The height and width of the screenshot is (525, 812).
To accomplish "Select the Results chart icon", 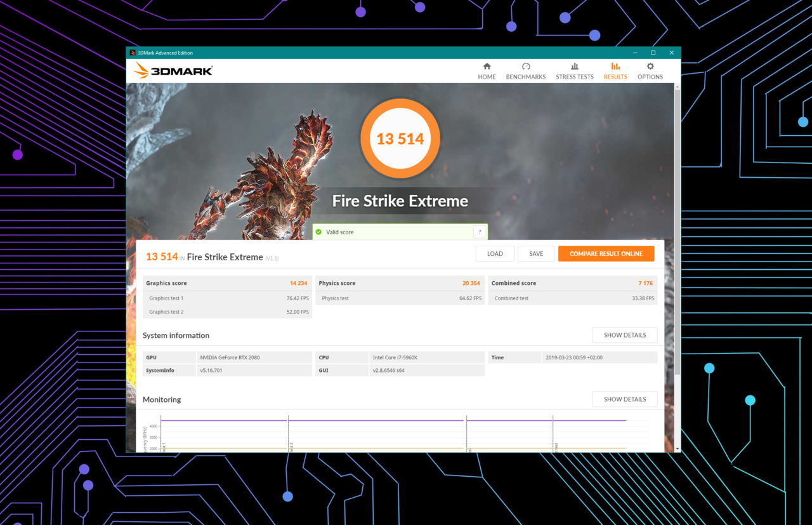I will [615, 66].
